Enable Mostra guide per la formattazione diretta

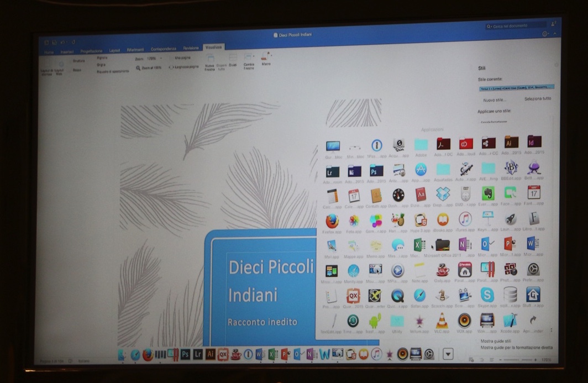coord(516,348)
